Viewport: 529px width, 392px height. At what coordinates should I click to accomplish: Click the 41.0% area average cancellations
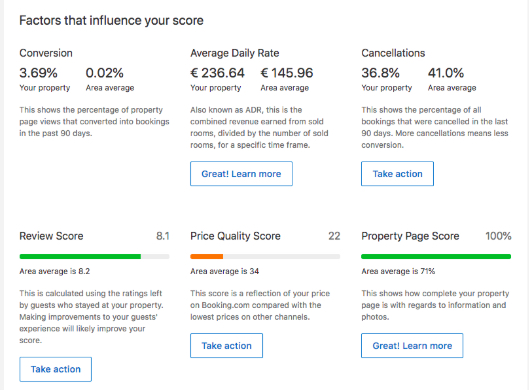click(x=446, y=73)
